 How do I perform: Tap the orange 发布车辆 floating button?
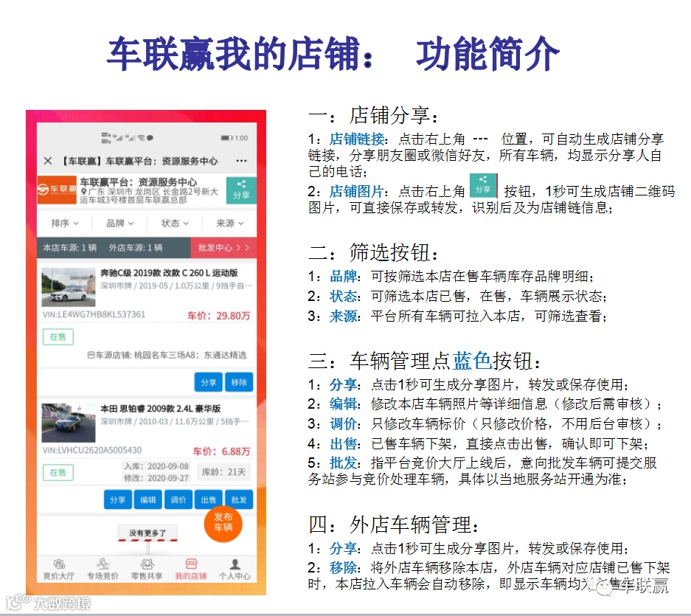pos(223,522)
